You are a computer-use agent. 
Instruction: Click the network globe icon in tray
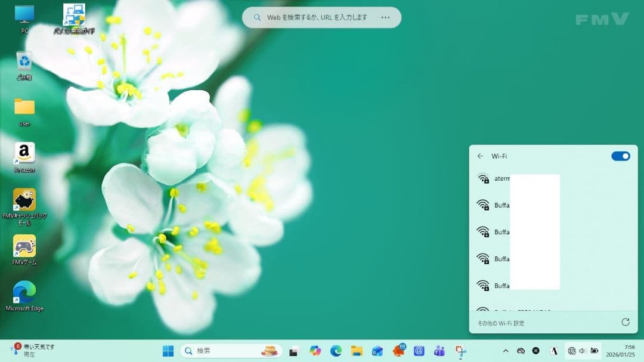pyautogui.click(x=571, y=351)
